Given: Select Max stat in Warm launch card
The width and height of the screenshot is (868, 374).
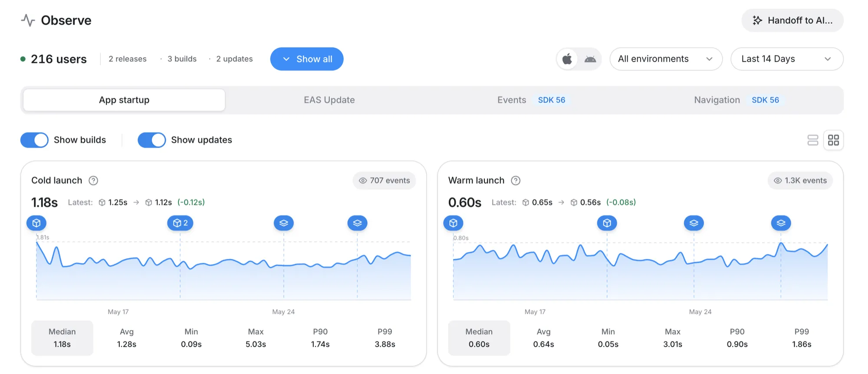Looking at the screenshot, I should pos(673,338).
